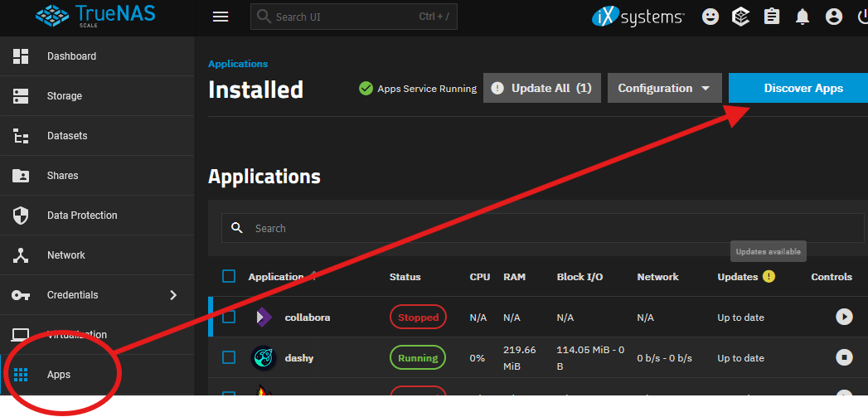Click the 219.66 MiB RAM value
This screenshot has width=868, height=417.
click(x=519, y=358)
